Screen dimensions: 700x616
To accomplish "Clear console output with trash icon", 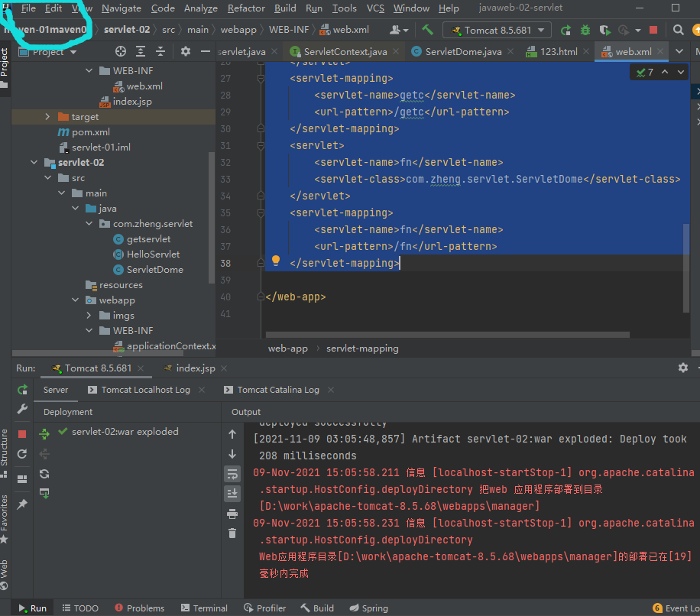I will (232, 533).
